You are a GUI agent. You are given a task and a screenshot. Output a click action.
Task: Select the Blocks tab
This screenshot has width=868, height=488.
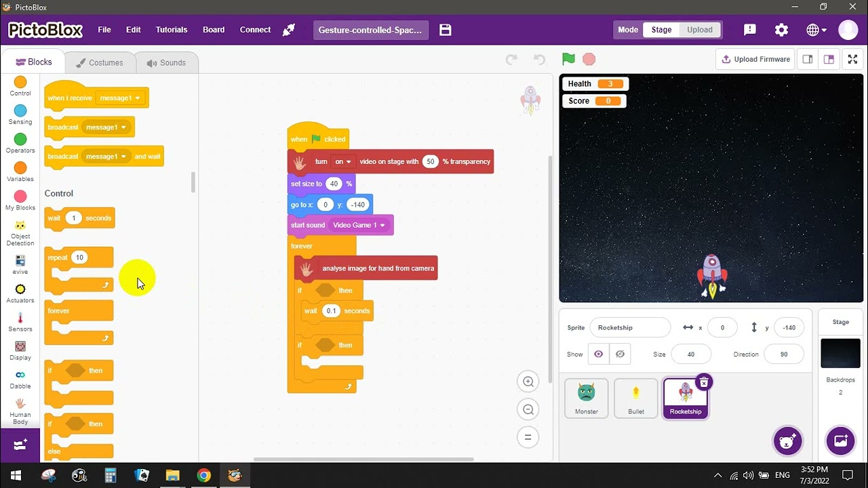[33, 62]
